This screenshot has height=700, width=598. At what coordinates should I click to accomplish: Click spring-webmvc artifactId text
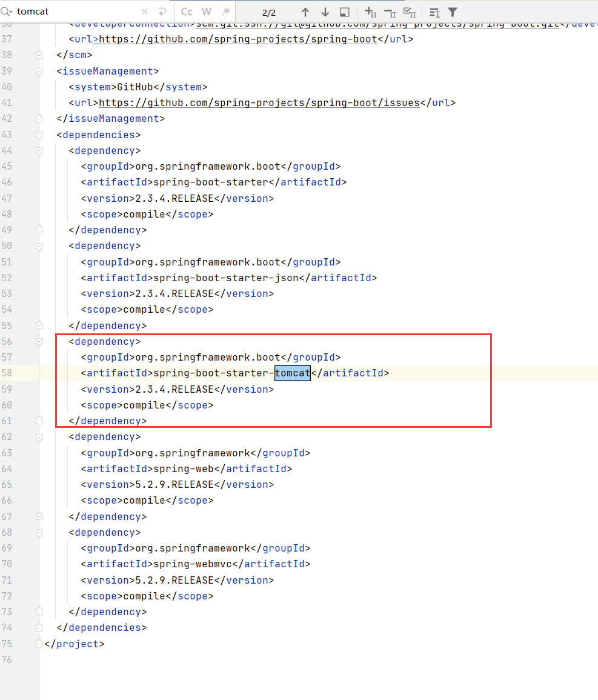(x=192, y=564)
